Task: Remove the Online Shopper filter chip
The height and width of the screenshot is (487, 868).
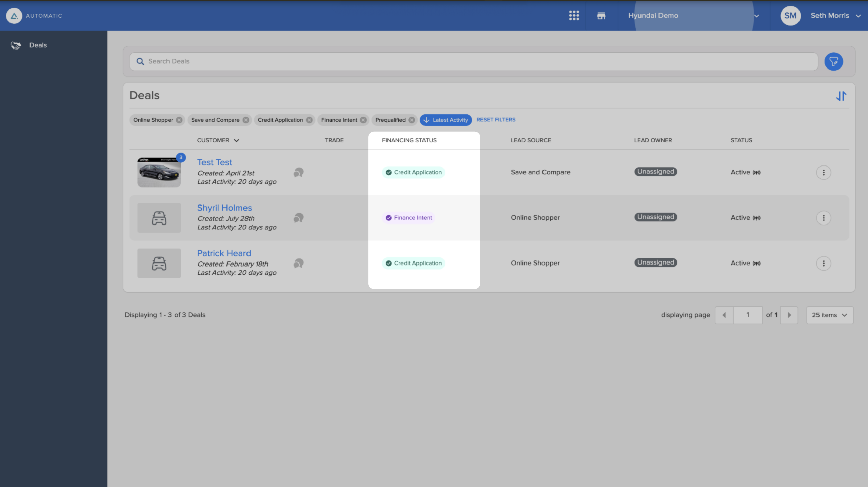Action: coord(179,120)
